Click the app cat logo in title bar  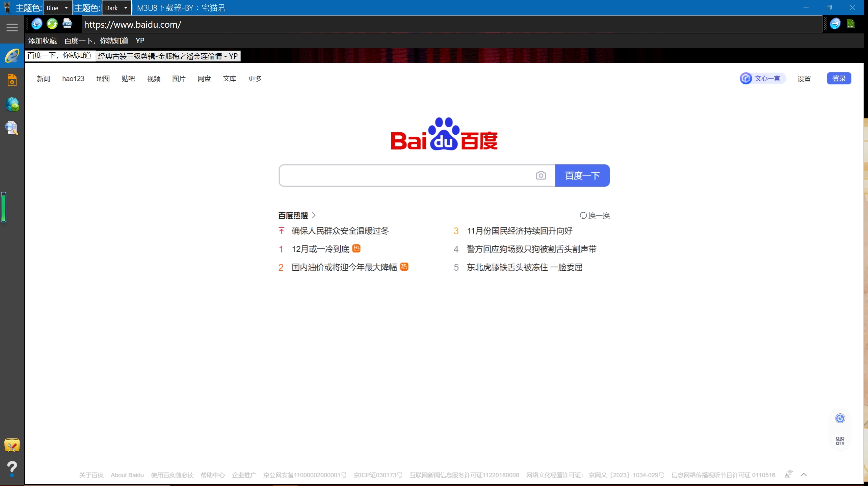coord(7,7)
